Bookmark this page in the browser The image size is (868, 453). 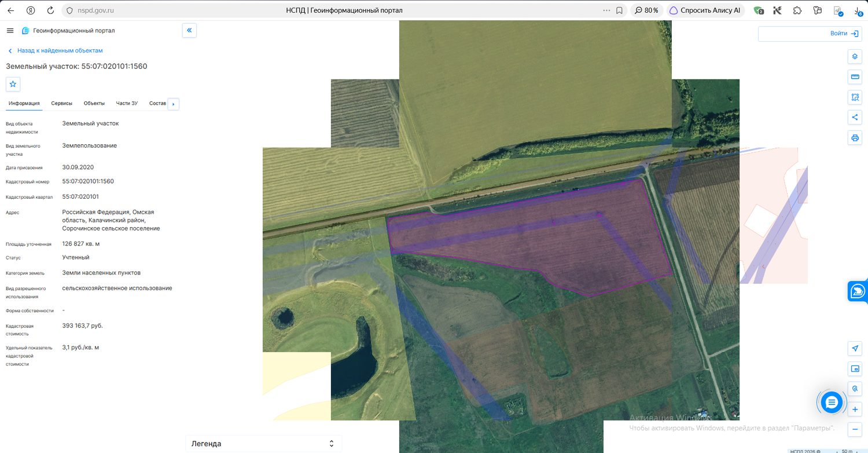(x=619, y=10)
